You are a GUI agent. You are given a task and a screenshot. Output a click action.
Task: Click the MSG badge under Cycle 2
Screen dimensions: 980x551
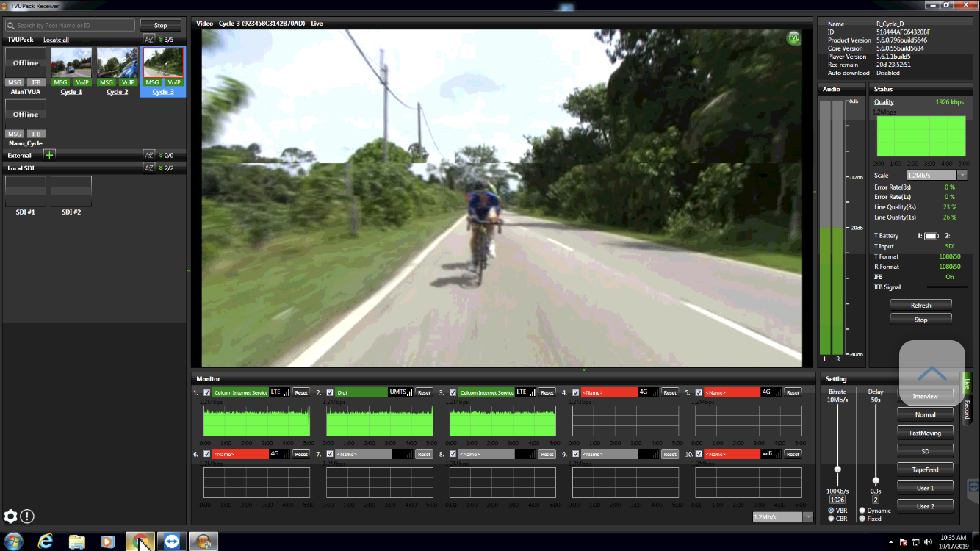[107, 82]
